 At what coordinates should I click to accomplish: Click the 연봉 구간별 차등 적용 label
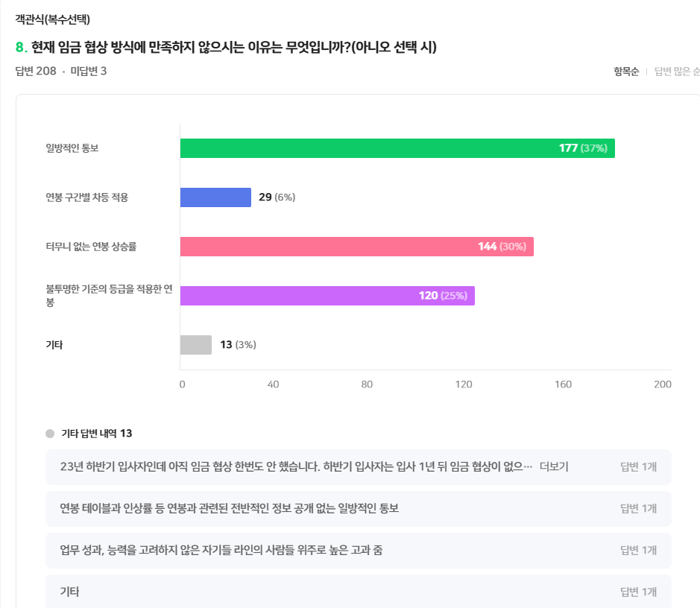(x=87, y=197)
